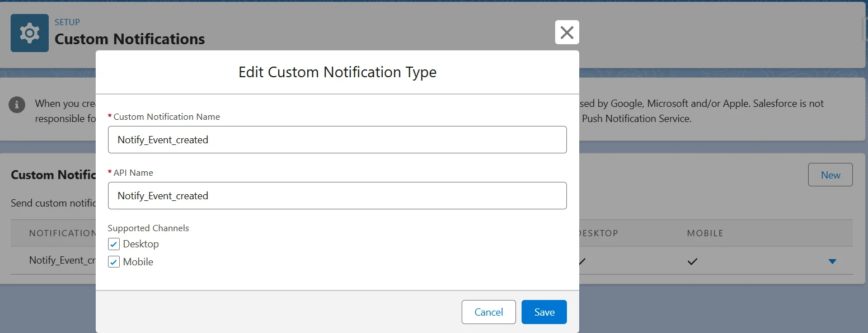Uncheck the Desktop supported channel checkbox
The height and width of the screenshot is (333, 868).
(114, 244)
